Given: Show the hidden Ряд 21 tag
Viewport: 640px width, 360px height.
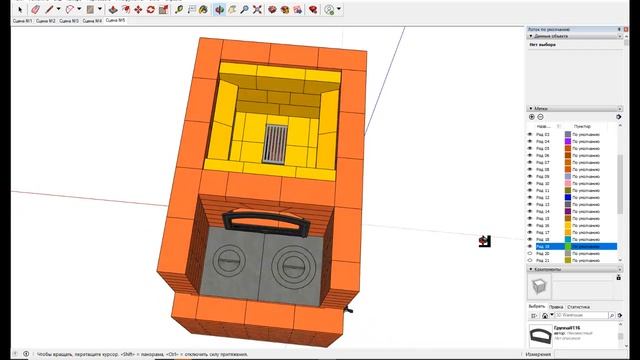Looking at the screenshot, I should 530,260.
